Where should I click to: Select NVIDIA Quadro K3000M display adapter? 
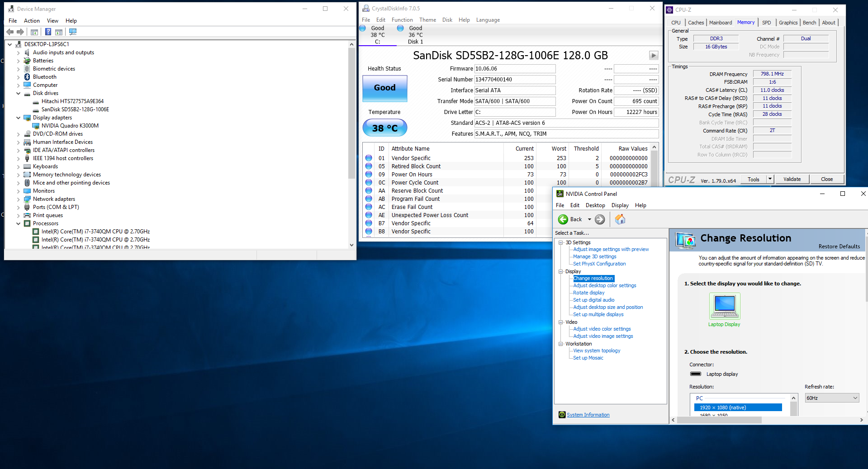[x=70, y=126]
